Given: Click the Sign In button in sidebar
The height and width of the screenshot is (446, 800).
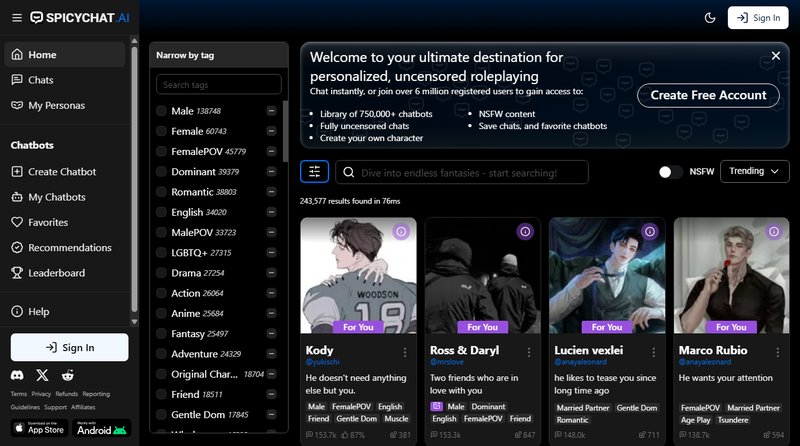Looking at the screenshot, I should point(70,347).
